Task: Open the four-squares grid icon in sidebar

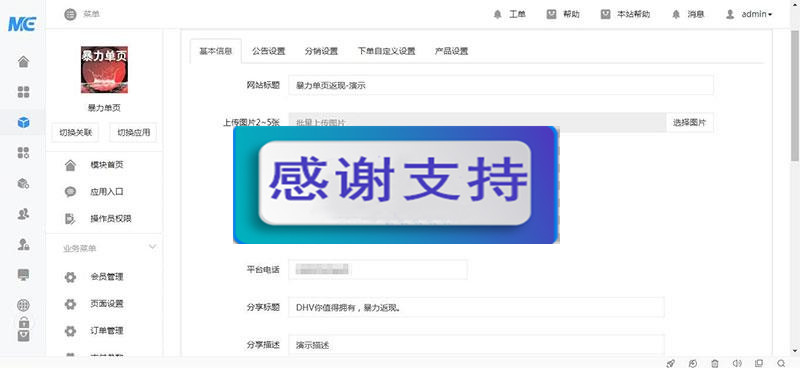Action: 23,92
